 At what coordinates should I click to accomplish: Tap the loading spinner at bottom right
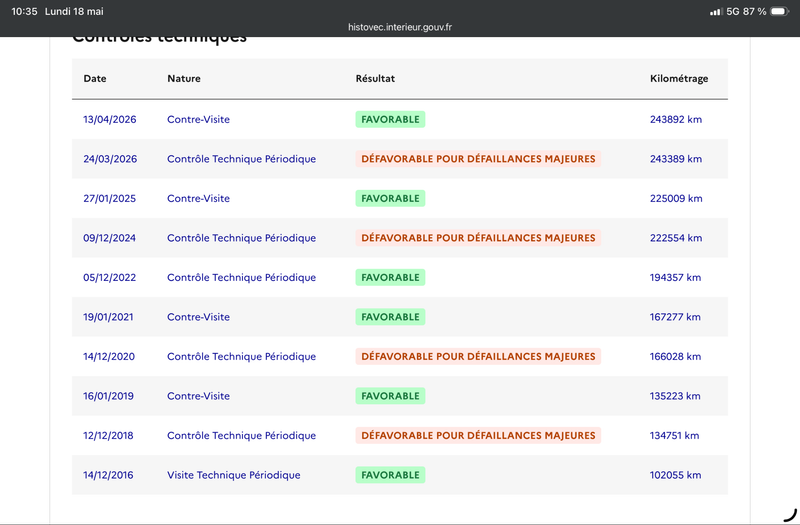[x=790, y=515]
